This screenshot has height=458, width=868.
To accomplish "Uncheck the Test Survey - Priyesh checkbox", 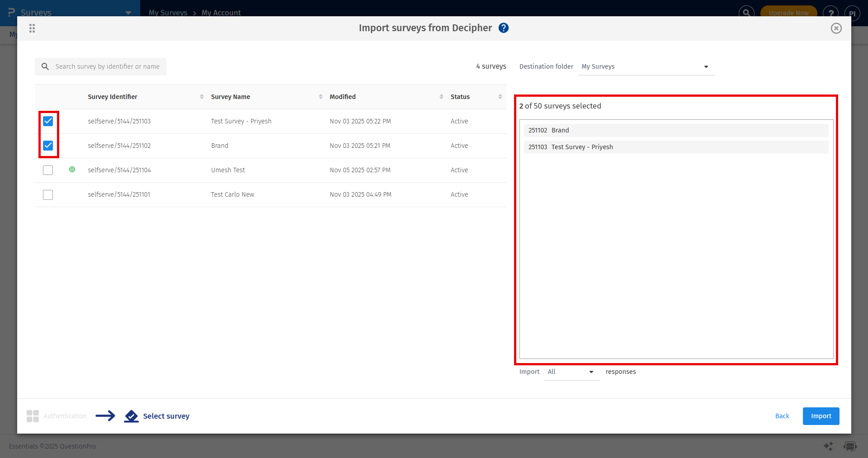I will tap(48, 121).
